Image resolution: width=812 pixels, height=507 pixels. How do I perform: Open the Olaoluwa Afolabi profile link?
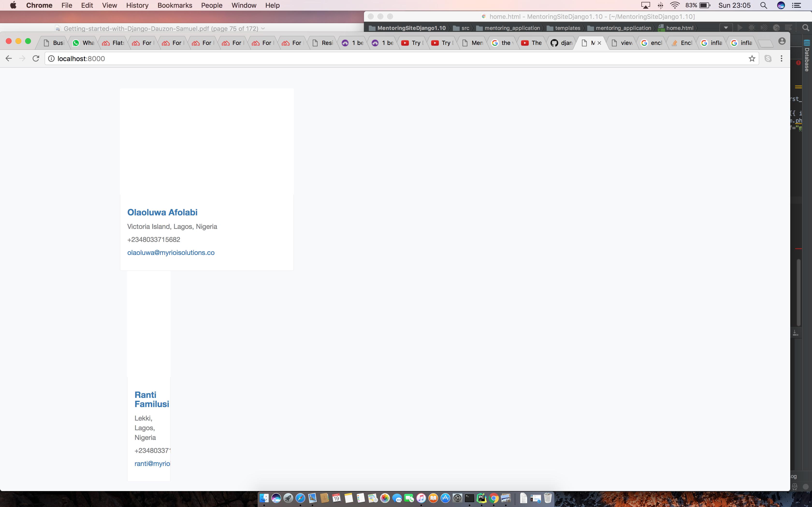pyautogui.click(x=162, y=212)
